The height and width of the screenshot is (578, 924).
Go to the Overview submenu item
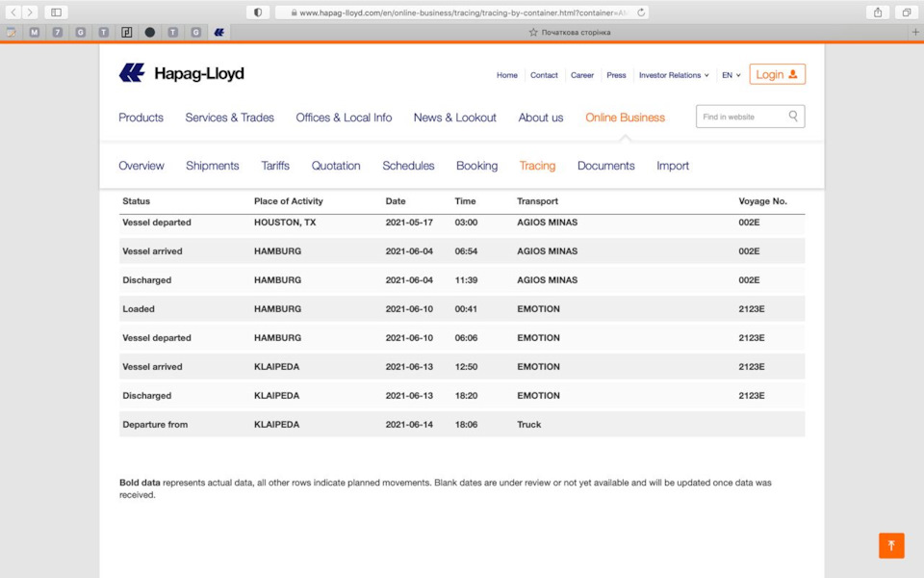coord(141,166)
